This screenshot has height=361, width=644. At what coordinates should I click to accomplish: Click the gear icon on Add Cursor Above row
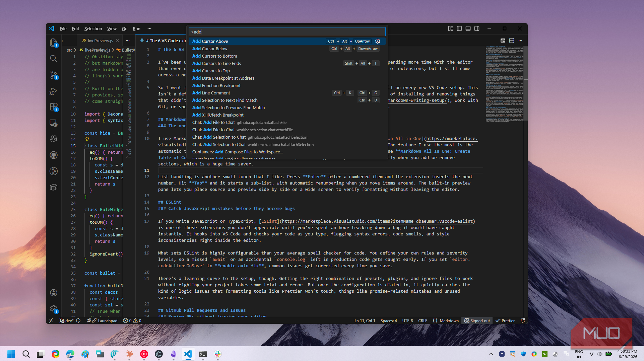point(378,41)
